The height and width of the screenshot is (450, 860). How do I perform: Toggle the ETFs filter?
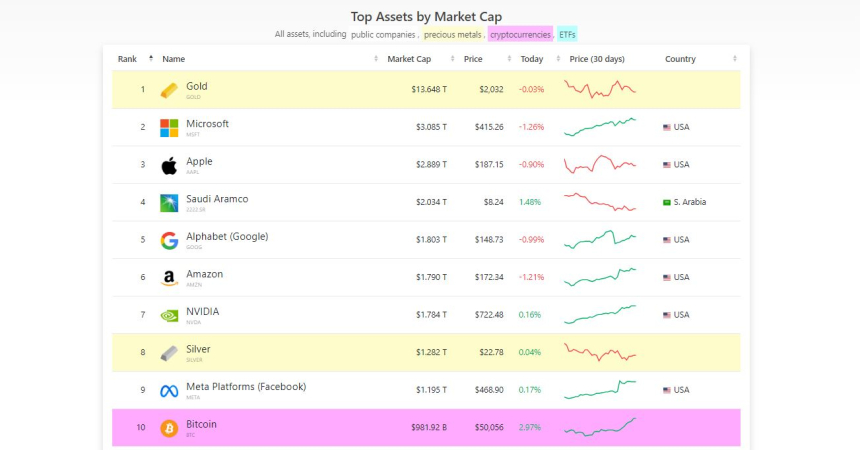(567, 34)
